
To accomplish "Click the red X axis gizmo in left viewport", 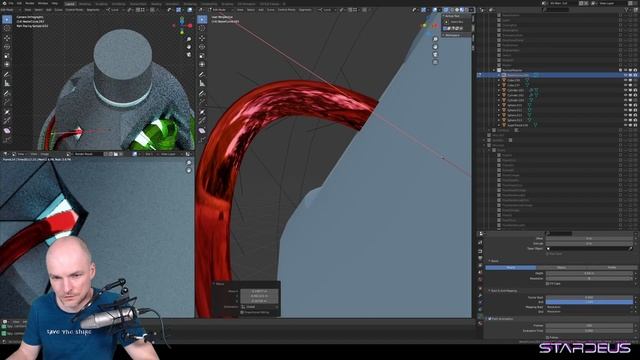I will tap(190, 26).
